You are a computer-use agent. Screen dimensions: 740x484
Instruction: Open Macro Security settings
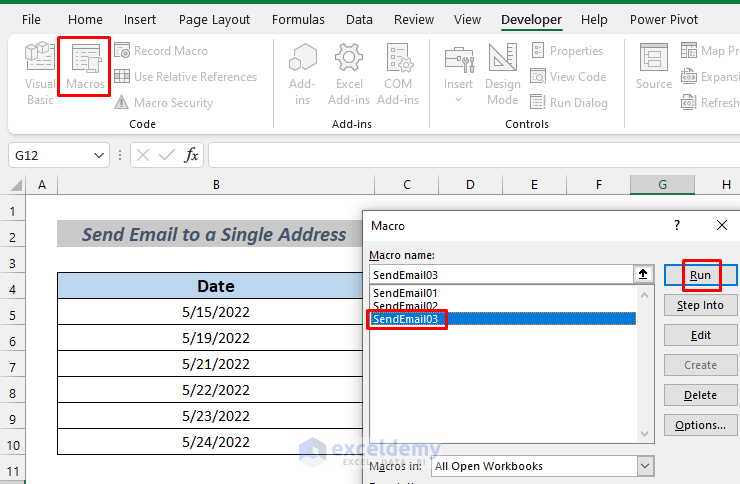click(x=164, y=102)
